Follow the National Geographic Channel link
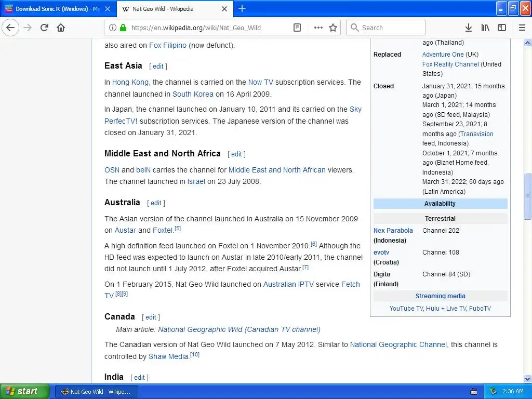 (398, 345)
